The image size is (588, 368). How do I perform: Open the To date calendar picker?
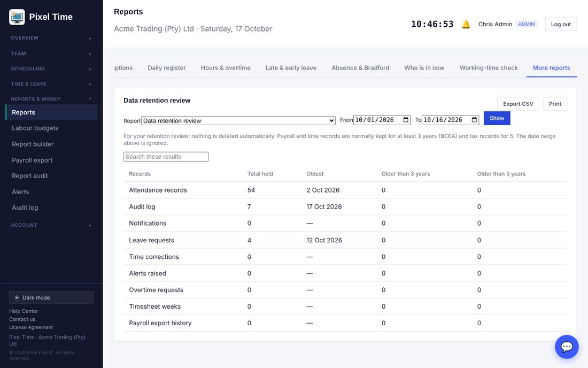click(474, 120)
